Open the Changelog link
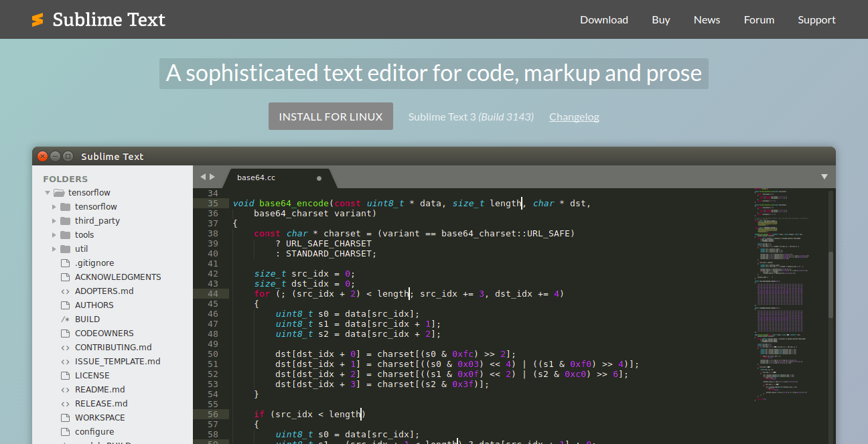 (574, 117)
